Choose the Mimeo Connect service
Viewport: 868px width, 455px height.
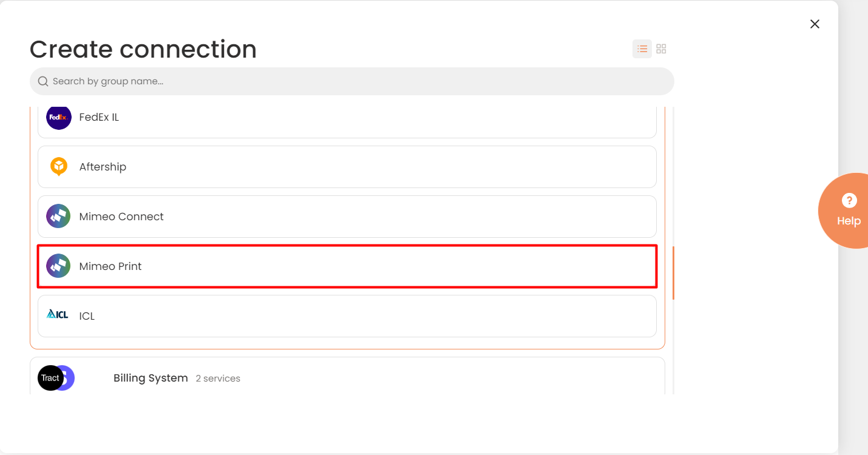tap(347, 217)
